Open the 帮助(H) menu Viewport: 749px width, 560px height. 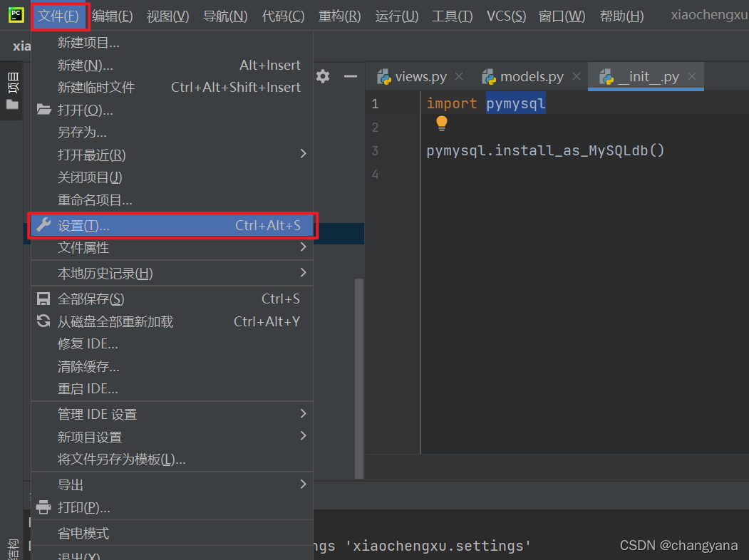622,16
